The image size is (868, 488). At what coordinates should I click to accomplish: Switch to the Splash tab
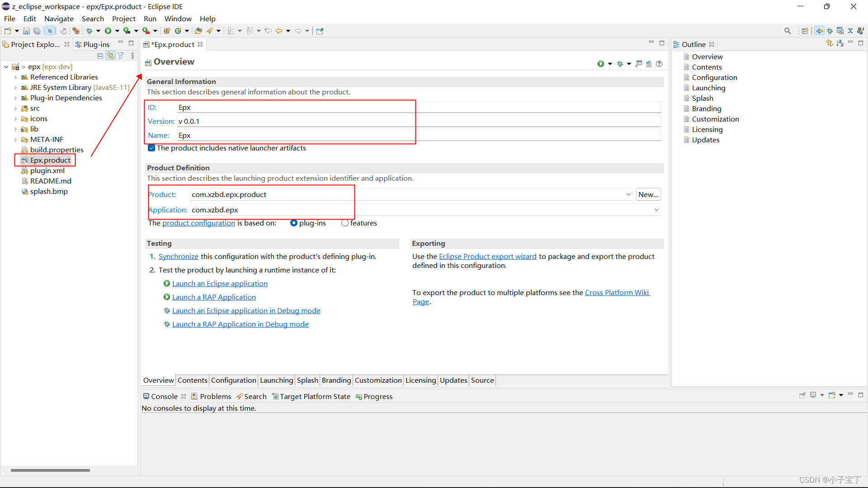[x=307, y=380]
